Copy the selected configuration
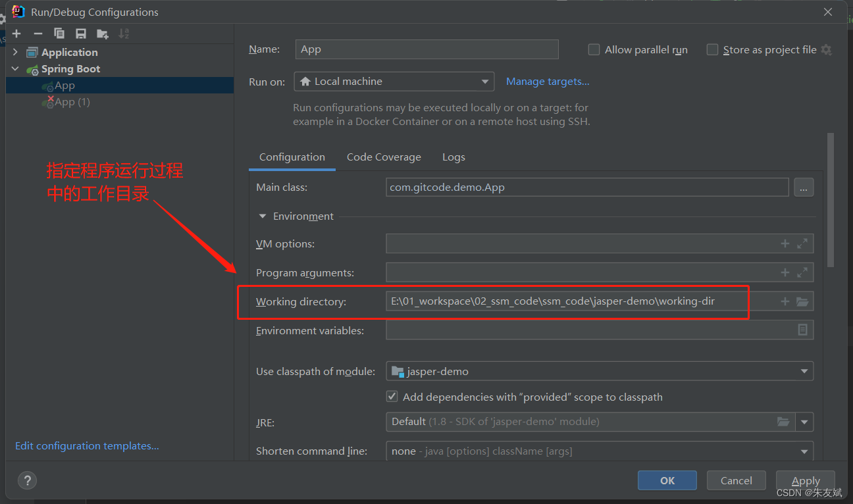The image size is (853, 504). tap(59, 34)
